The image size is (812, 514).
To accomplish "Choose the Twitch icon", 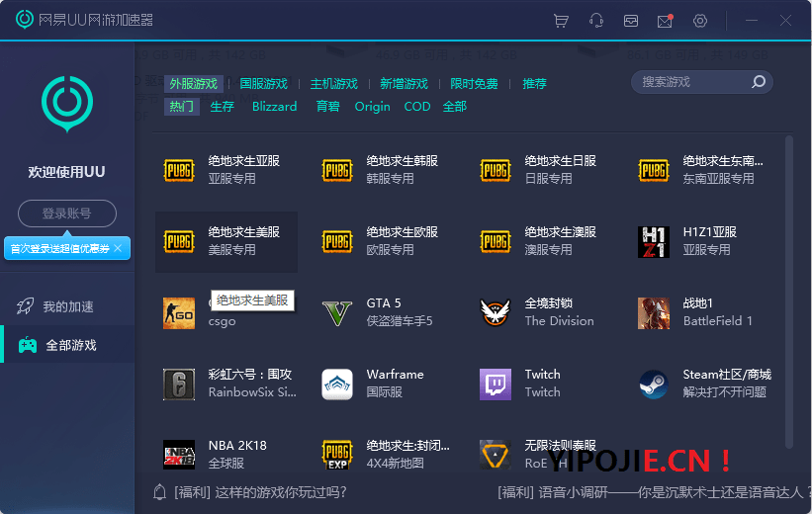I will 496,385.
